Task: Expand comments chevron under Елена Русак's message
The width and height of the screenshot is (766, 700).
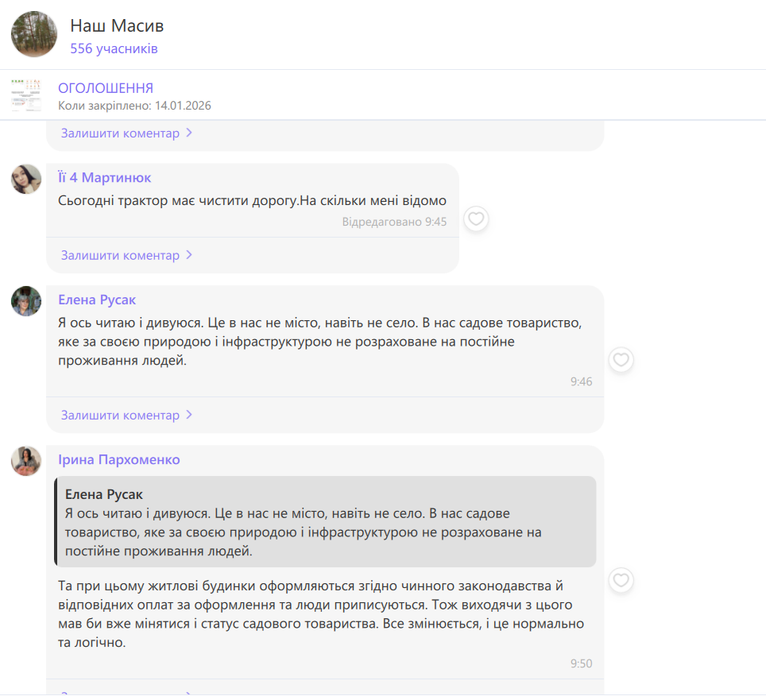Action: [189, 415]
